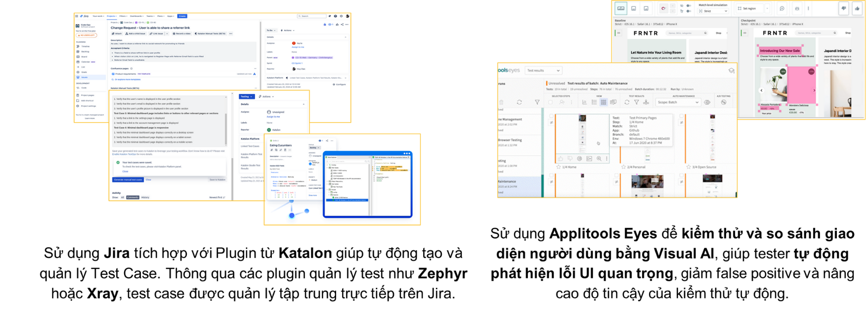Click zoom icon under 1/4 Home thumbnail
Image resolution: width=868 pixels, height=311 pixels.
pyautogui.click(x=599, y=159)
